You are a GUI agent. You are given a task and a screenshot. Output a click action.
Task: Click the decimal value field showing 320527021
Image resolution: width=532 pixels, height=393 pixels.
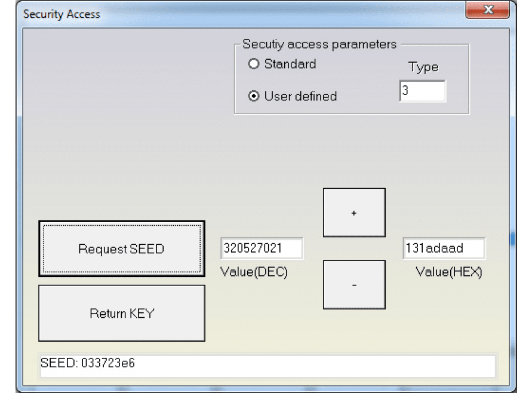click(262, 248)
